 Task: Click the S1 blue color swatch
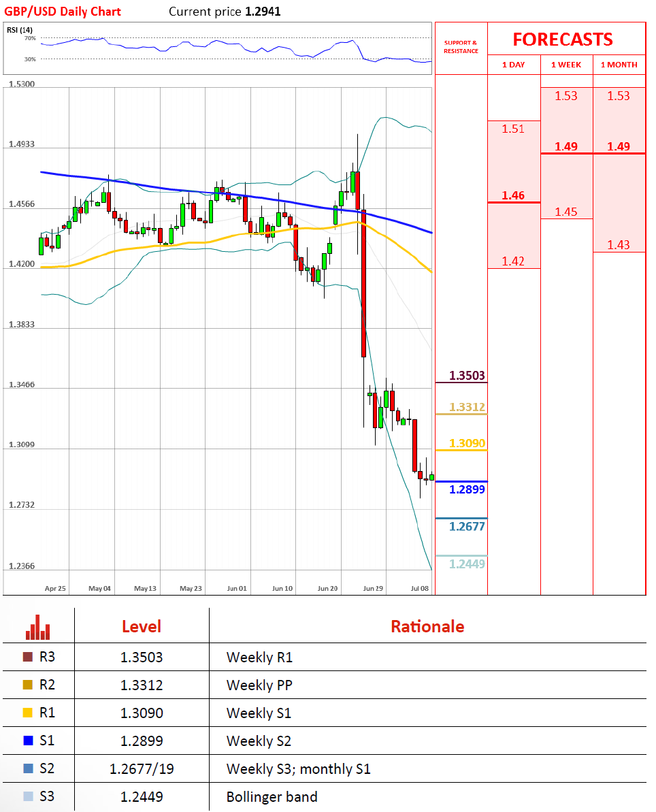(x=28, y=741)
